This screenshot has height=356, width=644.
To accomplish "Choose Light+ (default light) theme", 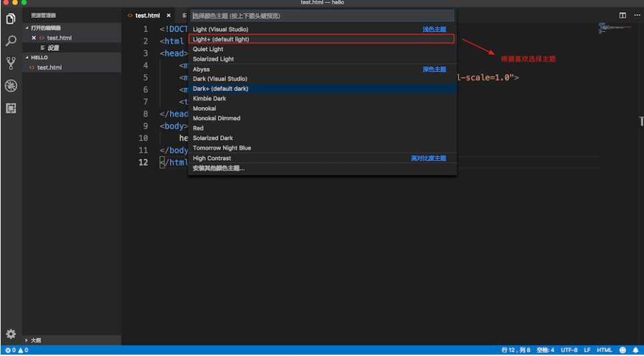I will [323, 39].
